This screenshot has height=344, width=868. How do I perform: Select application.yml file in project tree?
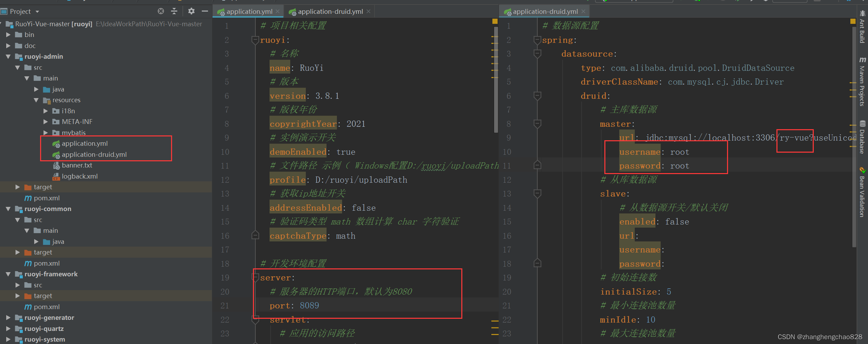click(85, 143)
